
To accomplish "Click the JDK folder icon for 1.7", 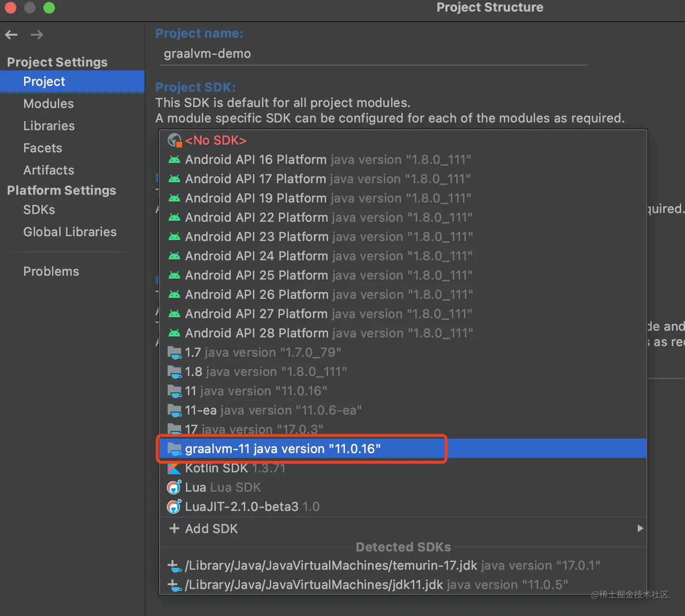I will click(x=174, y=353).
